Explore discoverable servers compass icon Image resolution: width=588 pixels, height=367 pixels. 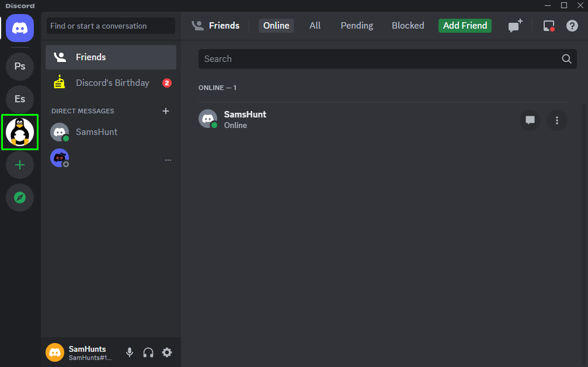pyautogui.click(x=20, y=198)
